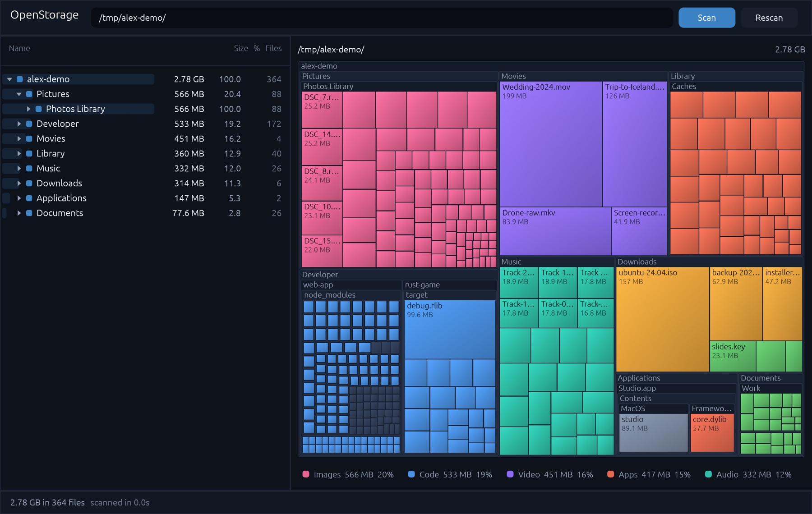Screen dimensions: 812x514
Task: Sort by the Files column header
Action: (x=273, y=49)
